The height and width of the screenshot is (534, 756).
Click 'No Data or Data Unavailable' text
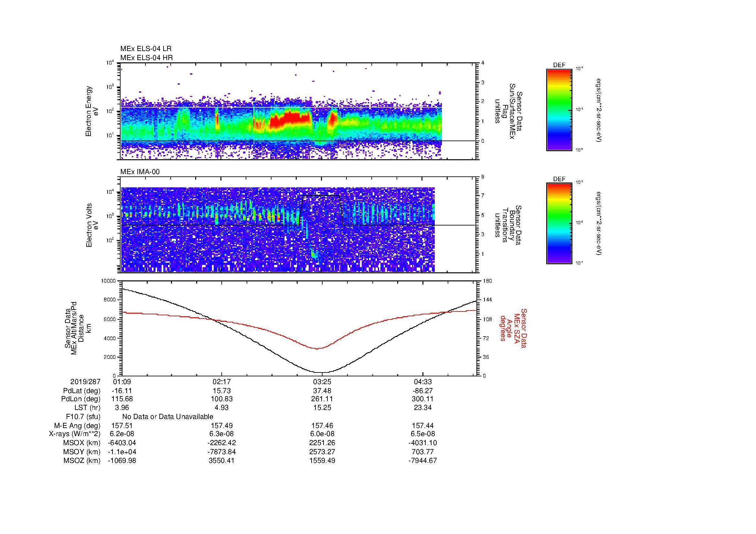click(x=168, y=416)
